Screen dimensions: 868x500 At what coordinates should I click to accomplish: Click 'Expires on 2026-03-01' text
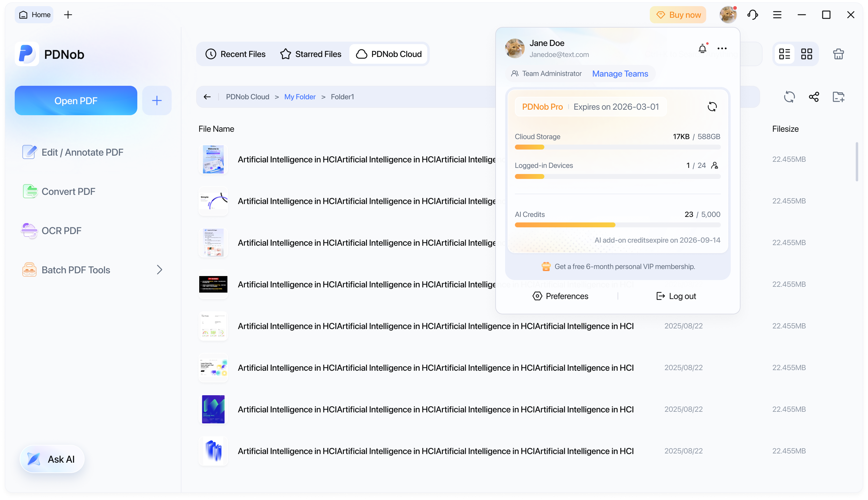pos(616,107)
